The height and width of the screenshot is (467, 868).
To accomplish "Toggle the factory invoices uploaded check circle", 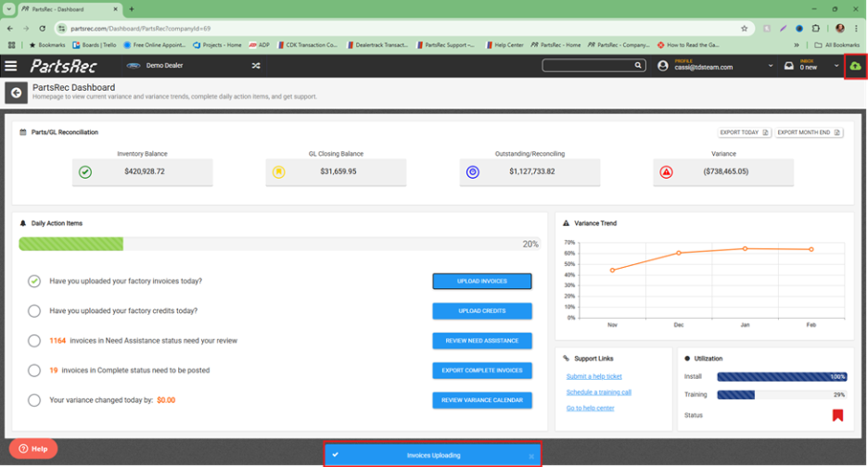I will click(34, 281).
